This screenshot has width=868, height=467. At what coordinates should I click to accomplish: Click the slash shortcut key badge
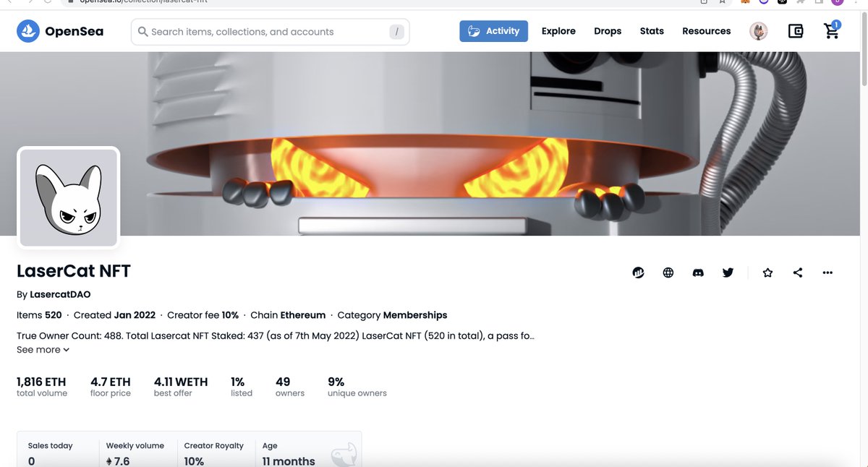click(x=396, y=32)
